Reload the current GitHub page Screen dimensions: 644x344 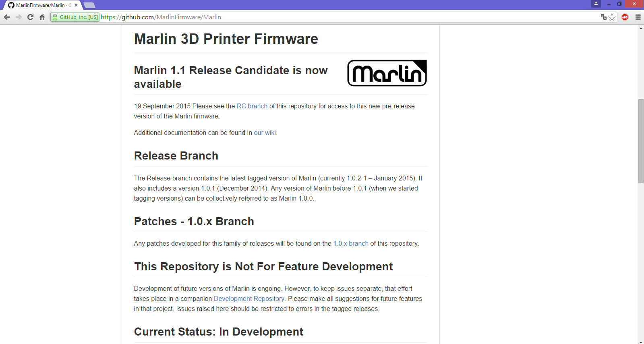pyautogui.click(x=30, y=17)
